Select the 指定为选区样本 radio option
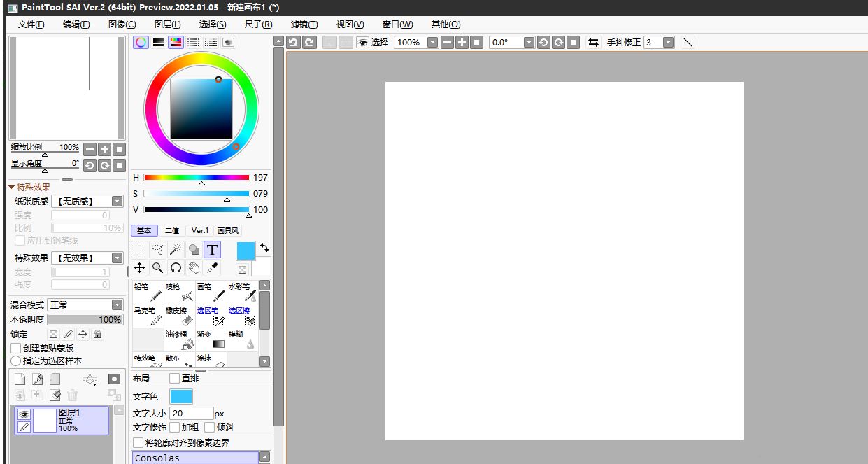 pos(16,361)
